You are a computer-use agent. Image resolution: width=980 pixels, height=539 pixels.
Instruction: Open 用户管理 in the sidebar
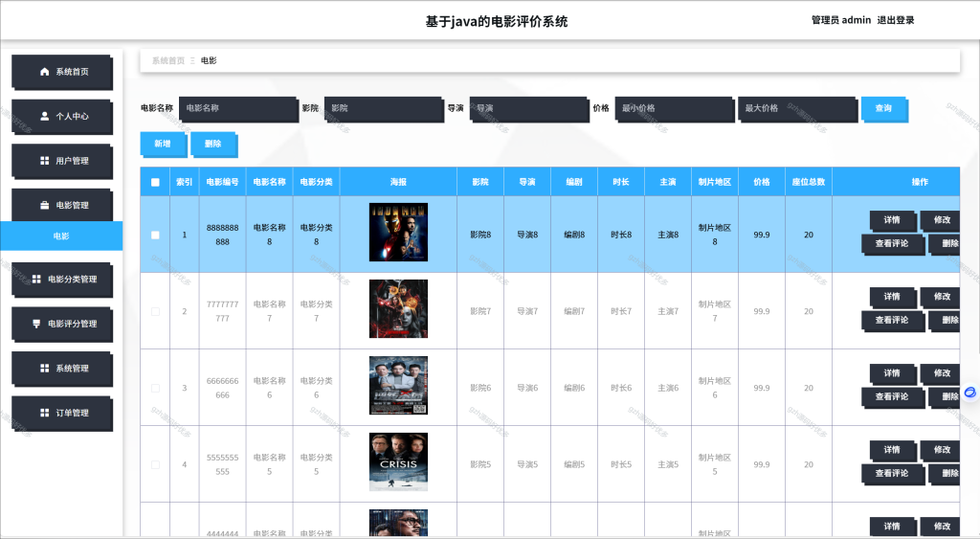62,161
